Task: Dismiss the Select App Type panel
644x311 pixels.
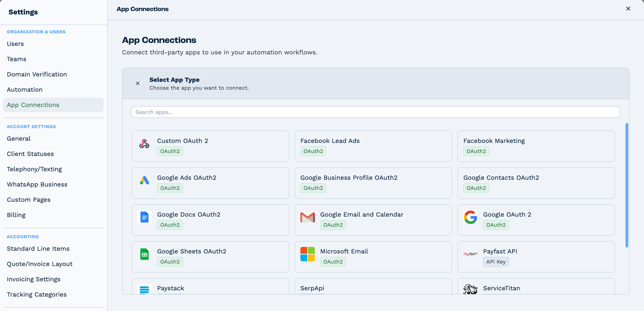Action: (138, 84)
